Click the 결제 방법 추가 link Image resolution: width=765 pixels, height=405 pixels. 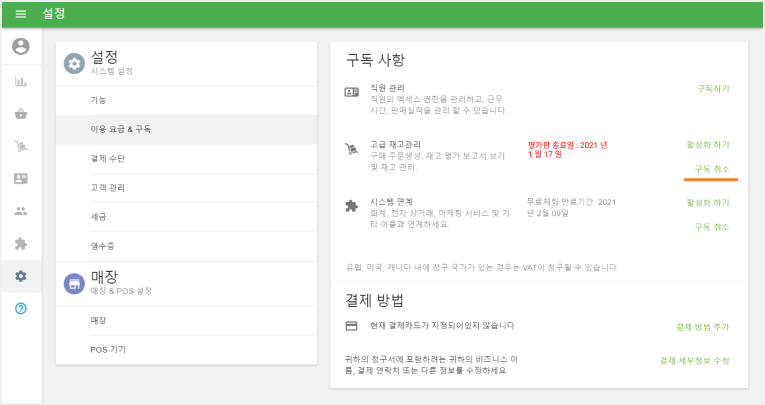(703, 327)
